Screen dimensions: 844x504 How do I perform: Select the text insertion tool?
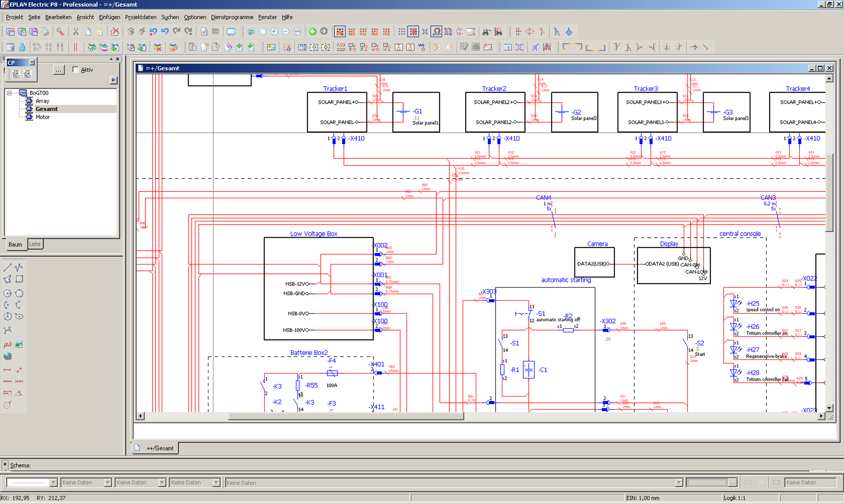point(7,344)
